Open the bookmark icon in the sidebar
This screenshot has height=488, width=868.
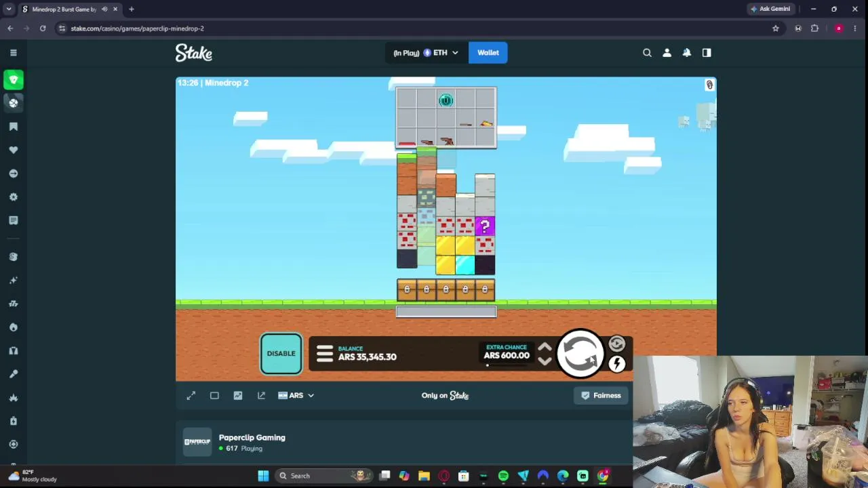point(14,127)
